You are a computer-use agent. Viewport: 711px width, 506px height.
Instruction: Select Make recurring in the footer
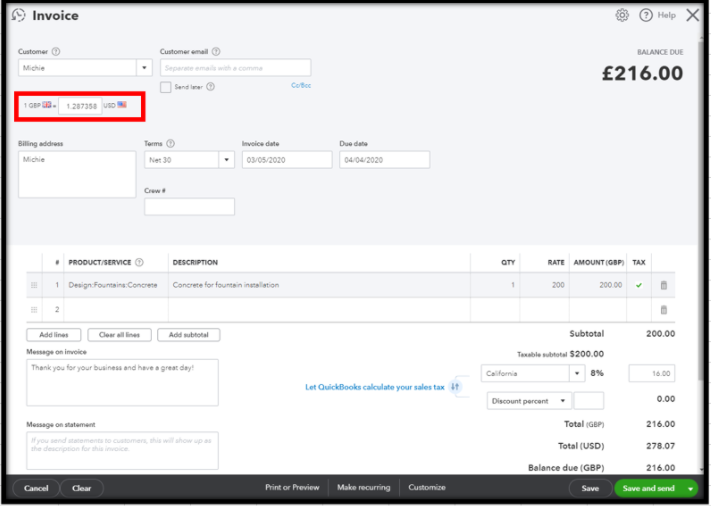(x=363, y=488)
